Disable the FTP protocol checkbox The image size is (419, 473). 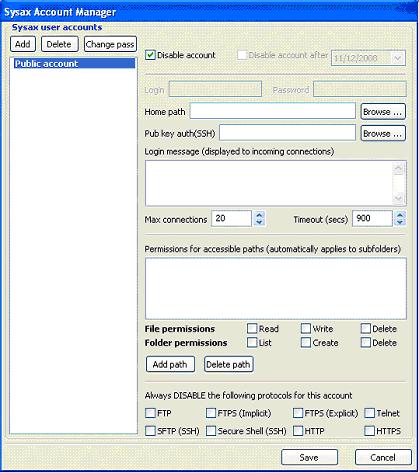[x=150, y=413]
